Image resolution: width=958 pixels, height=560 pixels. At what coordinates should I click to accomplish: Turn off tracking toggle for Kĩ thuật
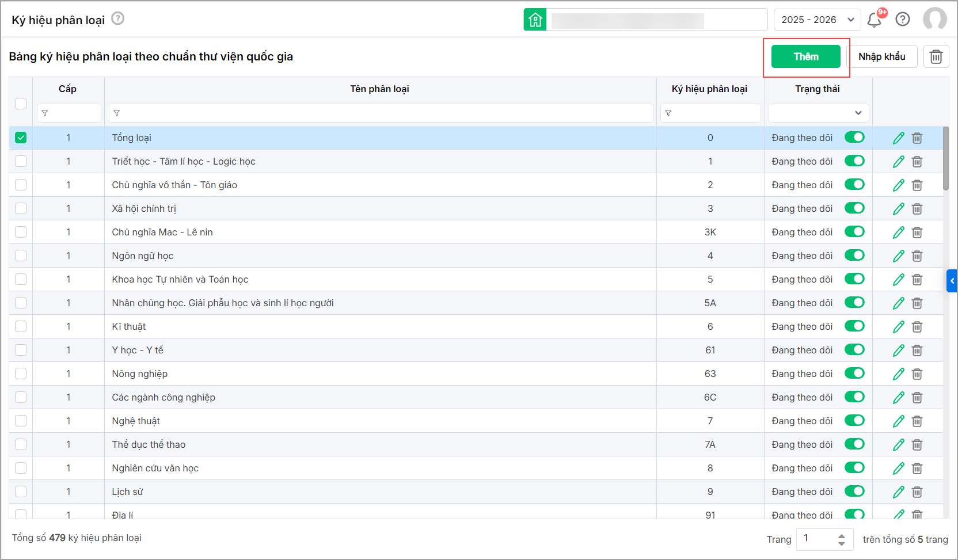pos(854,326)
